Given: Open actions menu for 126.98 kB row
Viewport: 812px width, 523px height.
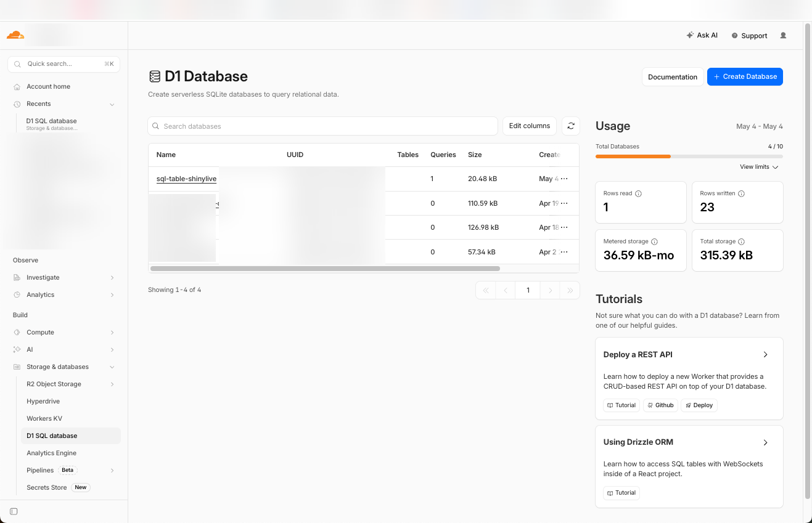Looking at the screenshot, I should [x=564, y=227].
